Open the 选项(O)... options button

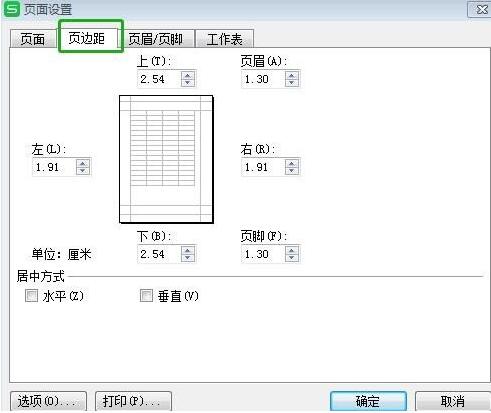point(49,401)
